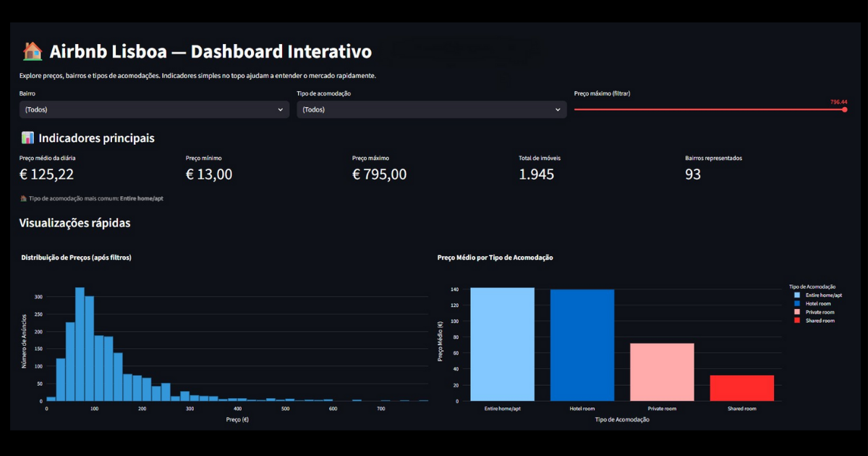
Task: Open the Tipo de acomodação combo box
Action: pos(431,110)
